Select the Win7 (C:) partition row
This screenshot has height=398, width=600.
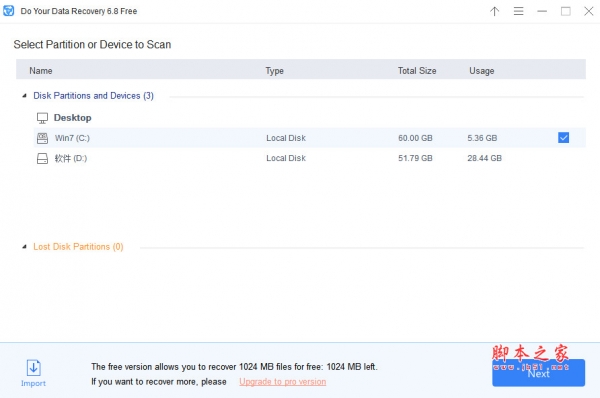coord(310,138)
